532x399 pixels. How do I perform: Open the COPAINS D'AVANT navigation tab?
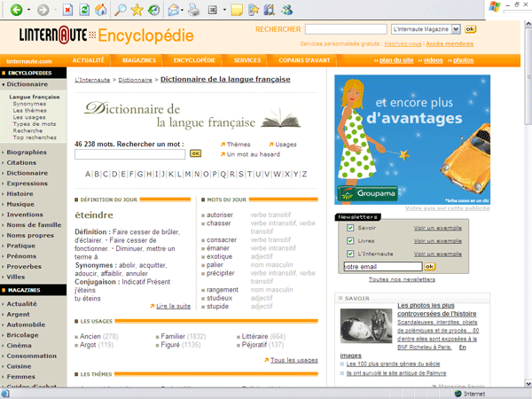(304, 60)
